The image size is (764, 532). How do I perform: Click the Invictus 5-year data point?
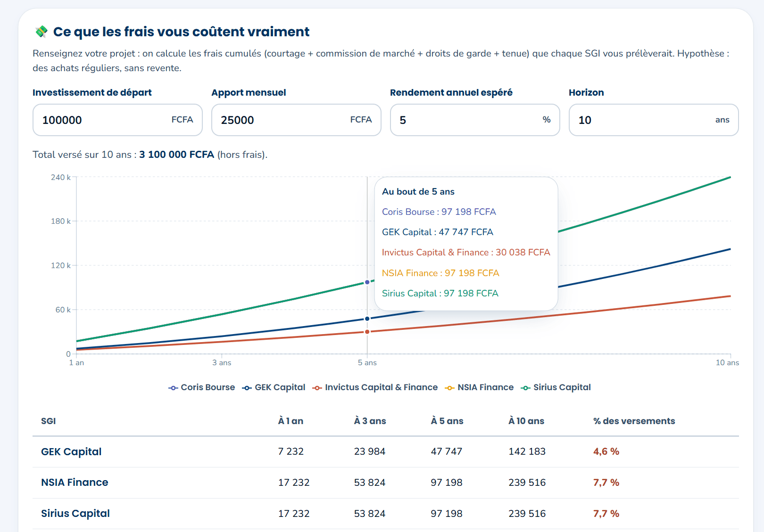(x=367, y=332)
